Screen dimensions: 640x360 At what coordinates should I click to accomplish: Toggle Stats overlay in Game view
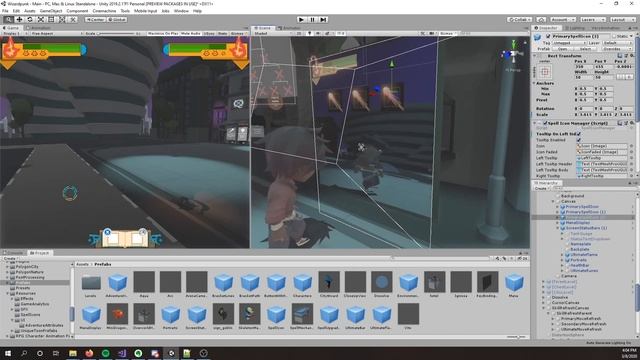click(222, 33)
